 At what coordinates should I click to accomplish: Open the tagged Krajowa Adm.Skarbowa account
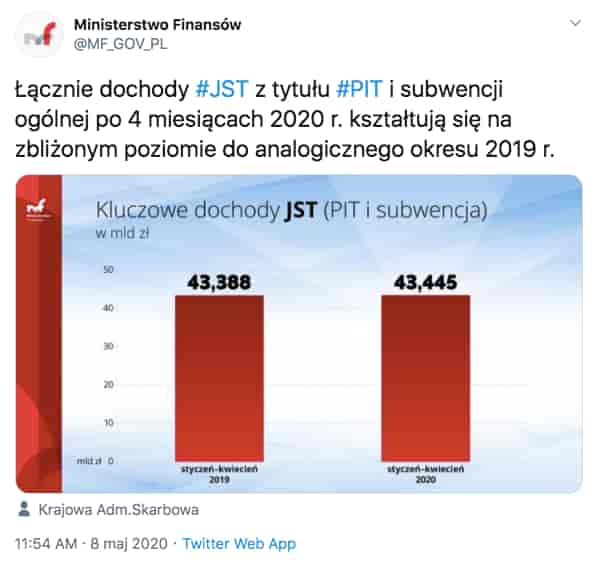[x=119, y=510]
